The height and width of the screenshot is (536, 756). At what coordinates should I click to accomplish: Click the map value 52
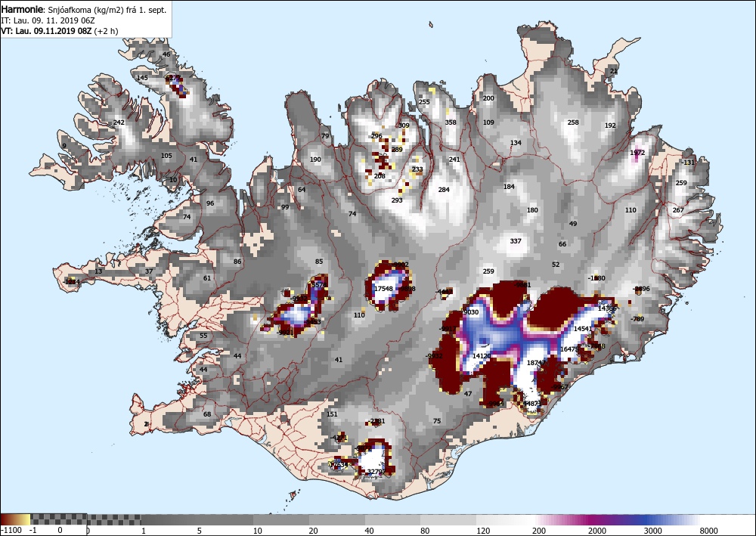(556, 265)
